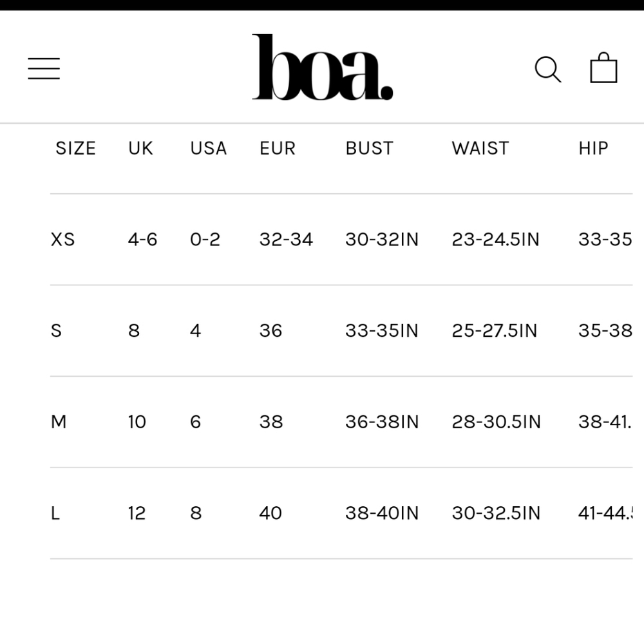The width and height of the screenshot is (644, 644).
Task: Click the HIP column header
Action: pyautogui.click(x=593, y=148)
